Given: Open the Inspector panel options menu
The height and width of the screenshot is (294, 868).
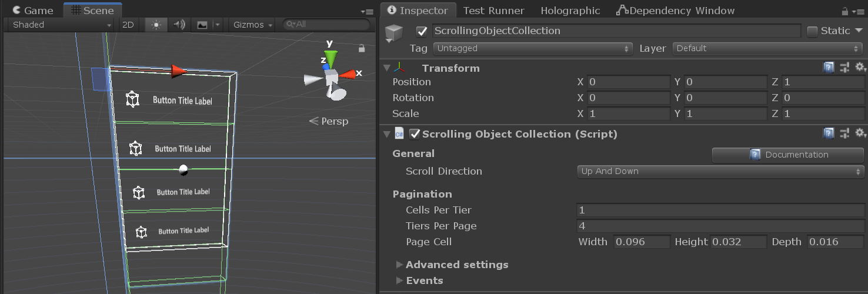Looking at the screenshot, I should [x=857, y=11].
